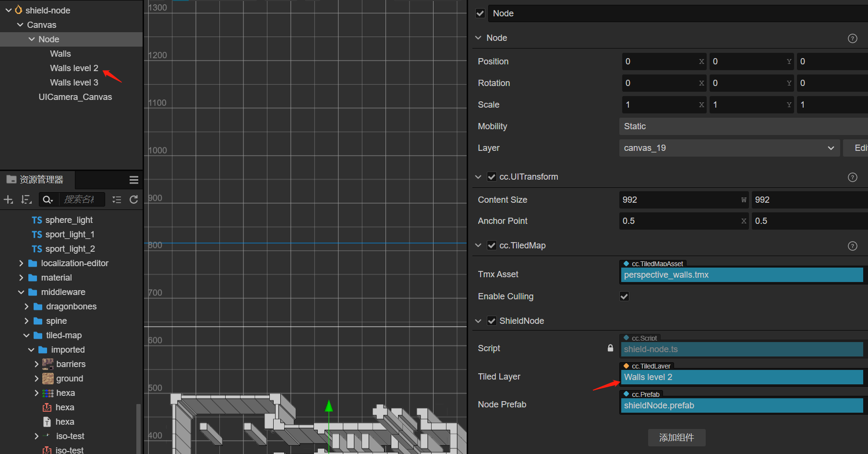868x454 pixels.
Task: Open the asset sort options icon
Action: click(x=26, y=199)
